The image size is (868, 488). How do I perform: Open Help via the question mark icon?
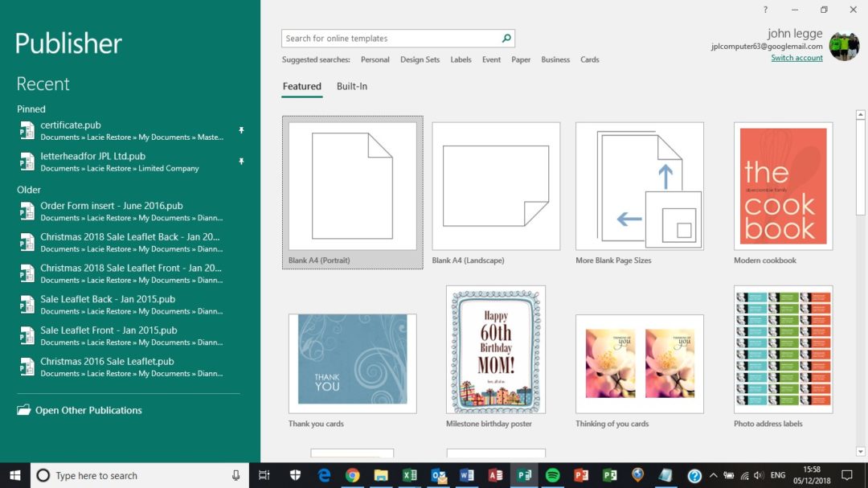pos(764,10)
